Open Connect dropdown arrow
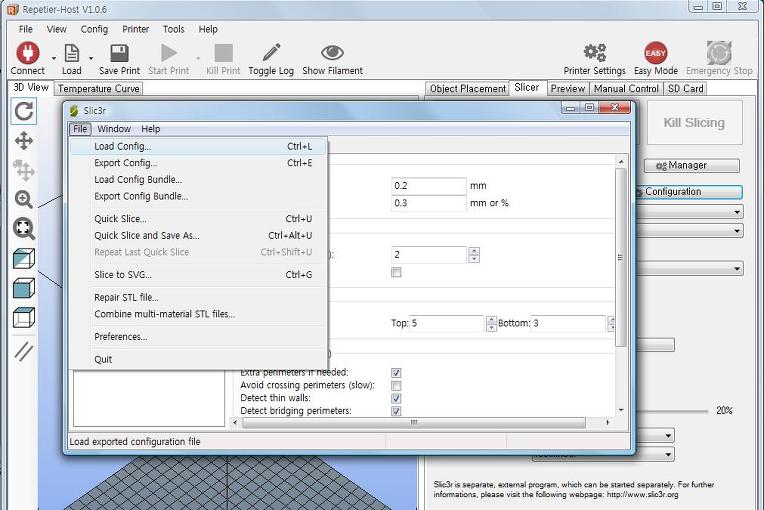 pyautogui.click(x=54, y=58)
